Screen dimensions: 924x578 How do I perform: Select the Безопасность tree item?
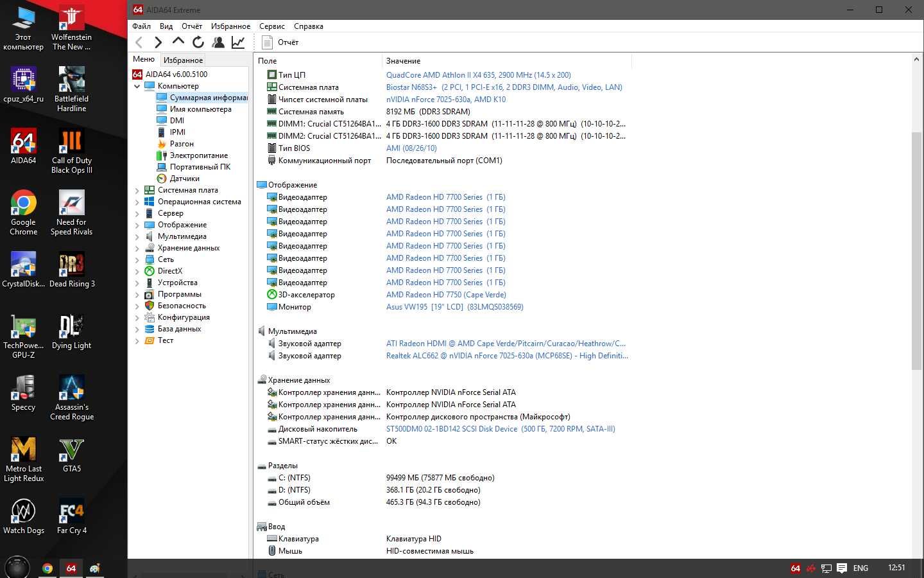coord(175,306)
